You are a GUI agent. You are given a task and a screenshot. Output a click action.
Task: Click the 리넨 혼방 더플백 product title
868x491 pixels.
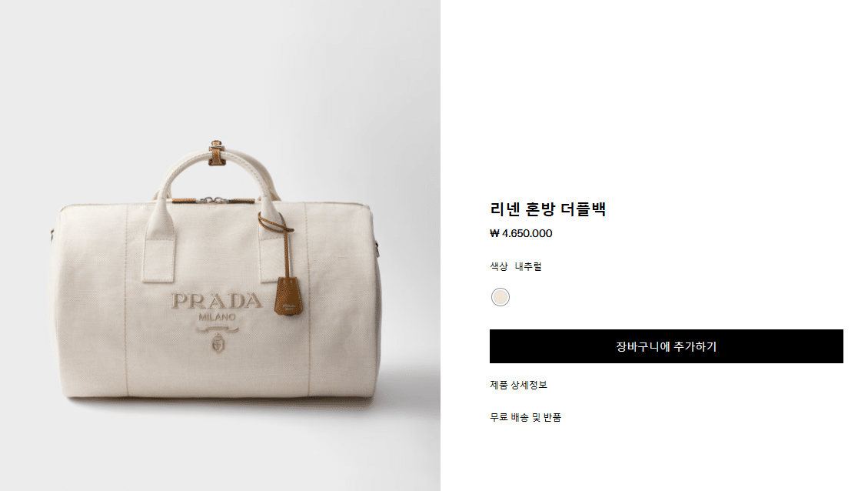coord(547,209)
